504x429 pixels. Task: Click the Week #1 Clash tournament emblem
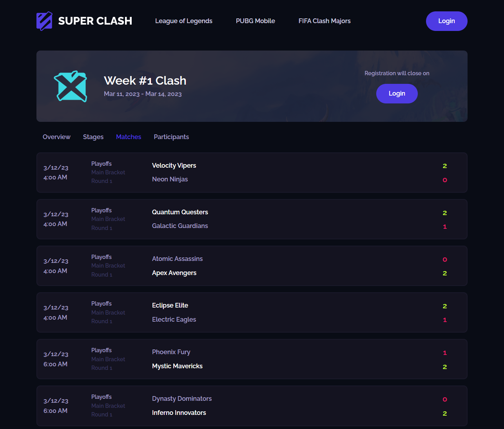(71, 87)
